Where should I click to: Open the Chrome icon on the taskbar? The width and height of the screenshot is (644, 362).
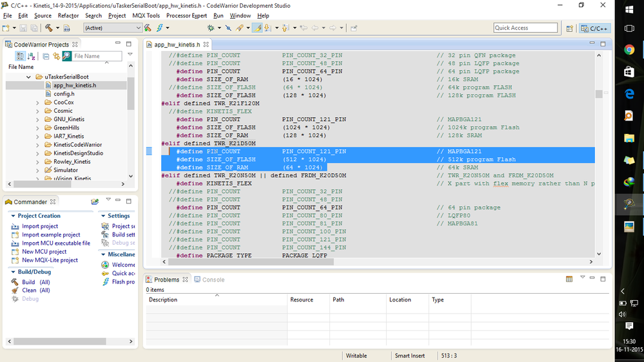pos(629,50)
